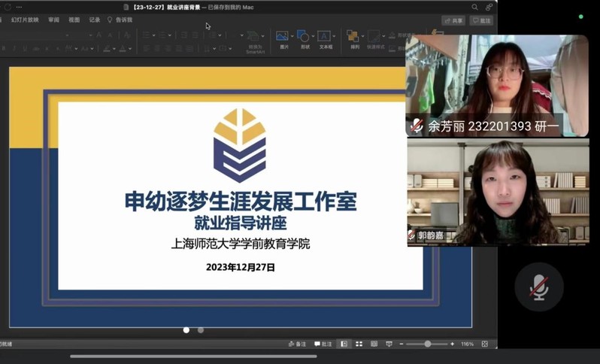Open the 图片 picture dropdown arrow
This screenshot has width=600, height=364.
[292, 36]
